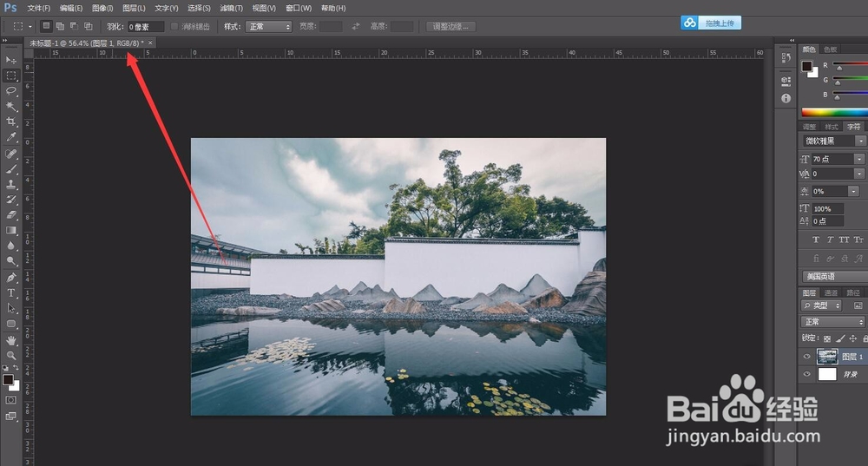
Task: Open the 样式 style dropdown set to 正常
Action: (268, 27)
